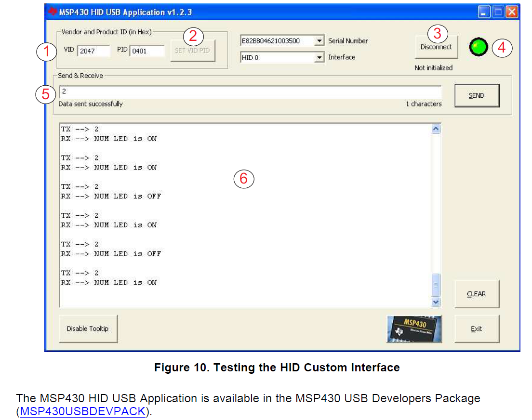Click the first 'NUM LED is OFF' log line

111,196
